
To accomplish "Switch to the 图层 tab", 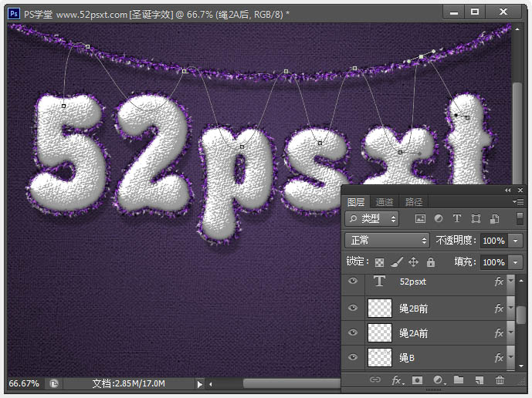I will [x=356, y=202].
